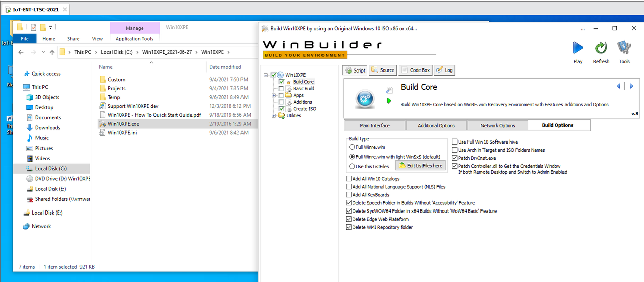Open Network in Explorer sidebar
Viewport: 644px width, 282px height.
37,227
